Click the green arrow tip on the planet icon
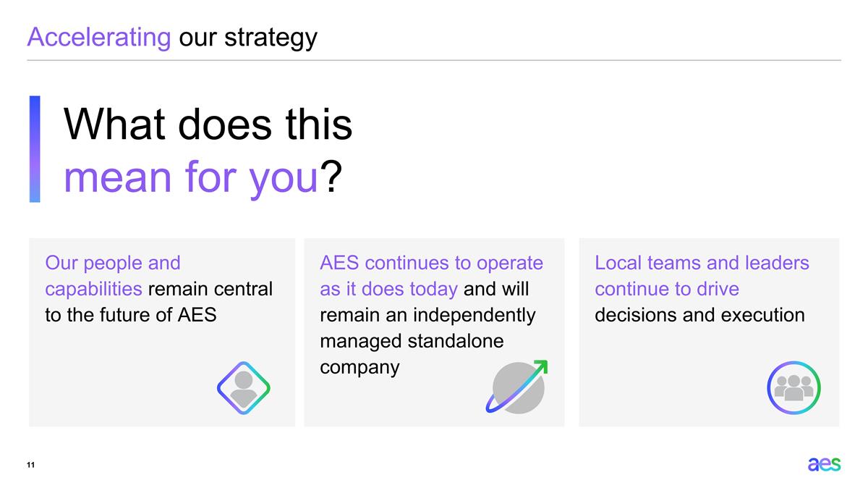Viewport: 868px width, 488px height. click(541, 366)
